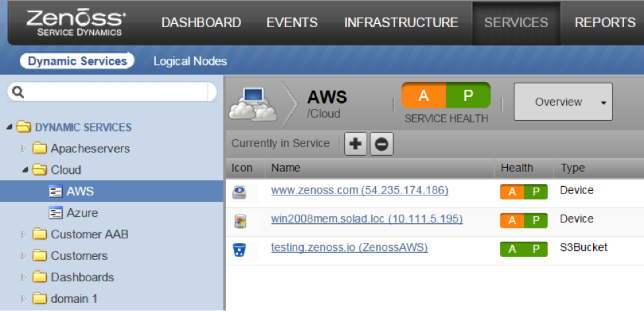The height and width of the screenshot is (311, 644).
Task: Click the plus icon to add a service
Action: tap(356, 144)
